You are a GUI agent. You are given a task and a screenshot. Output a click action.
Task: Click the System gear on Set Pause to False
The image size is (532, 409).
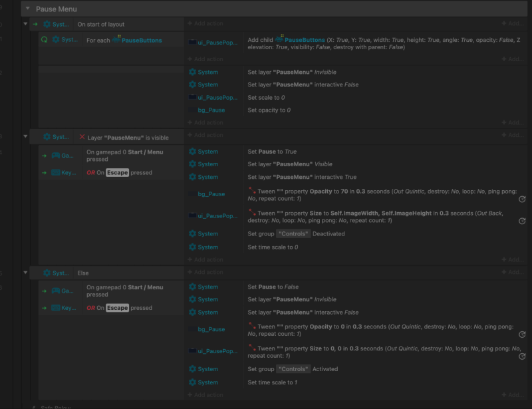192,287
